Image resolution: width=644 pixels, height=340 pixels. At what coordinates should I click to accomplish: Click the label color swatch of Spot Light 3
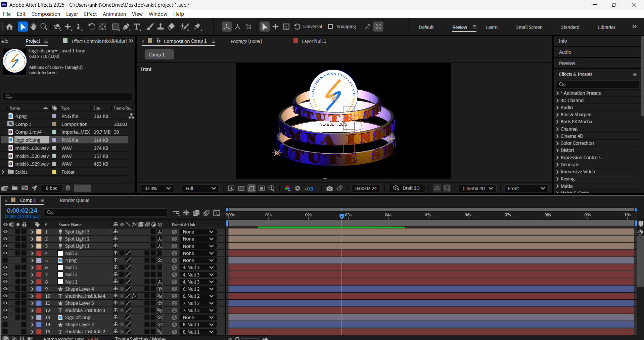tap(39, 232)
